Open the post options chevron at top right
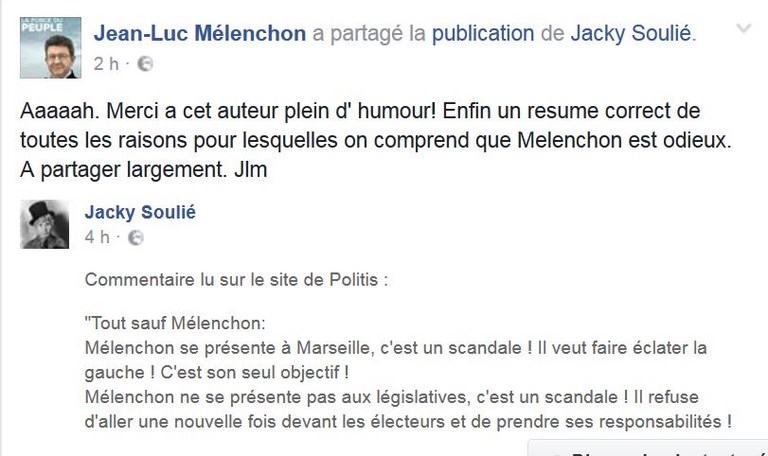Screen dimensions: 768x456 [743, 30]
